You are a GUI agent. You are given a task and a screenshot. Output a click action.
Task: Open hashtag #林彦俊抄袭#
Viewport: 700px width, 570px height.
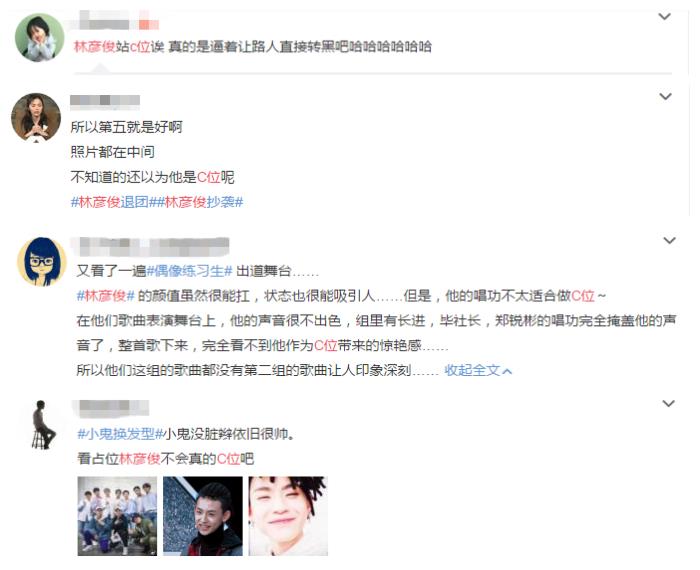tap(200, 202)
